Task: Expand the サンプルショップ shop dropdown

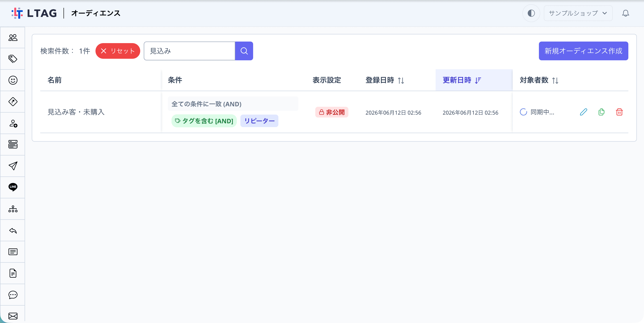Action: [x=578, y=13]
